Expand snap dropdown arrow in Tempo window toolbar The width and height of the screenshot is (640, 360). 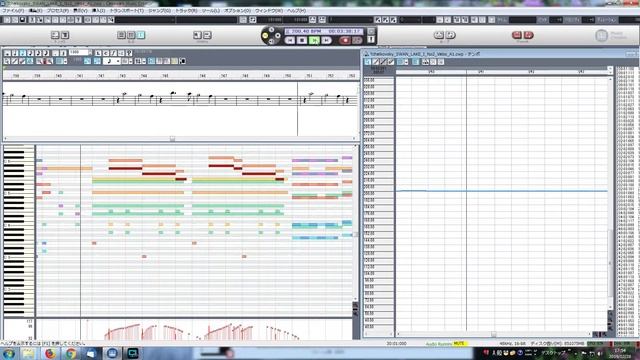(x=406, y=62)
